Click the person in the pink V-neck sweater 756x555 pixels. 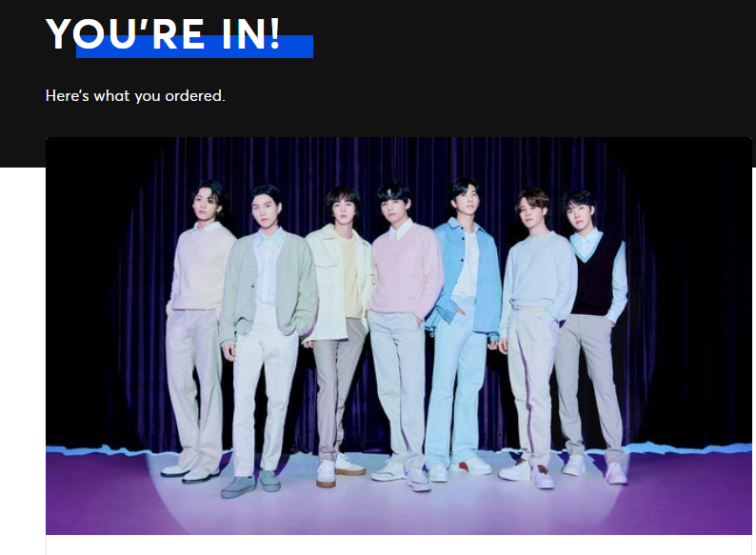coord(403,332)
